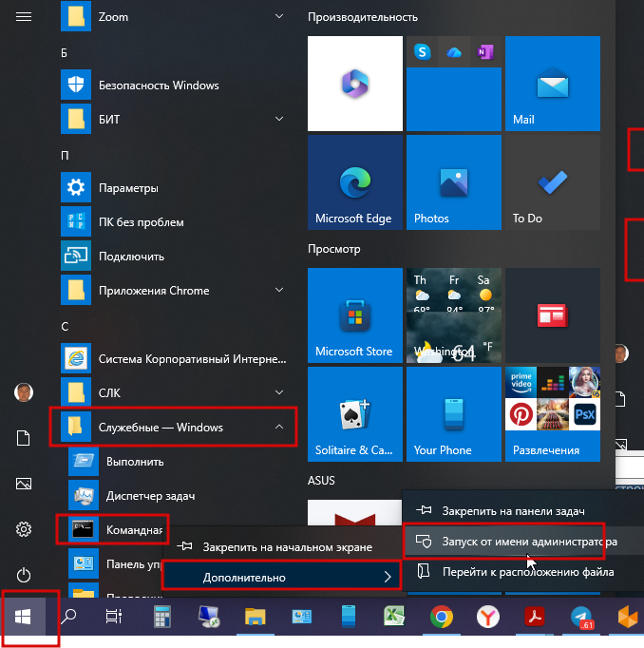Launch ПК без проблем
Image resolution: width=644 pixels, height=648 pixels.
point(174,222)
